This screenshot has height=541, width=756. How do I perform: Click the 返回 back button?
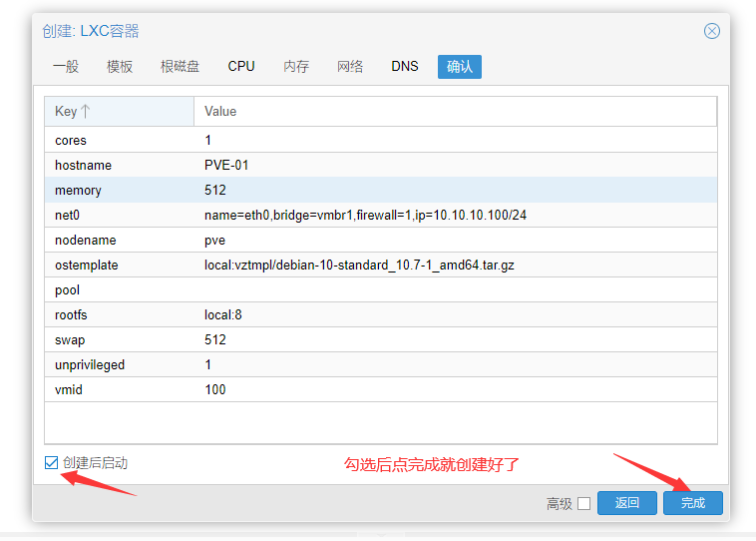pyautogui.click(x=626, y=503)
